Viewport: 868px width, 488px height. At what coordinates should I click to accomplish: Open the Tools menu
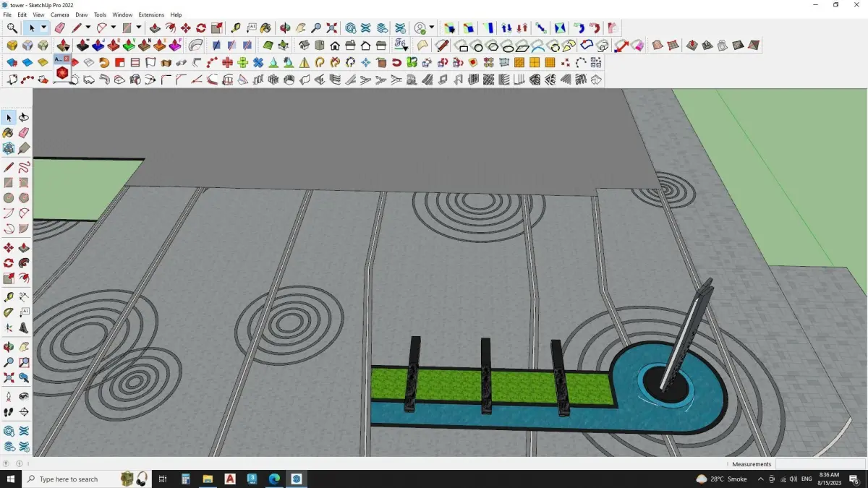coord(100,14)
